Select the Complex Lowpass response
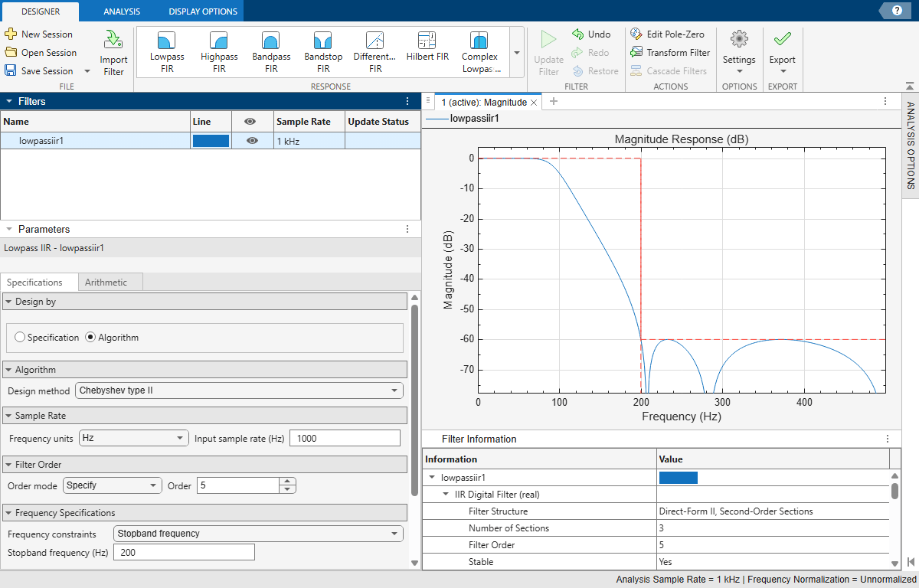The height and width of the screenshot is (588, 919). click(x=480, y=52)
